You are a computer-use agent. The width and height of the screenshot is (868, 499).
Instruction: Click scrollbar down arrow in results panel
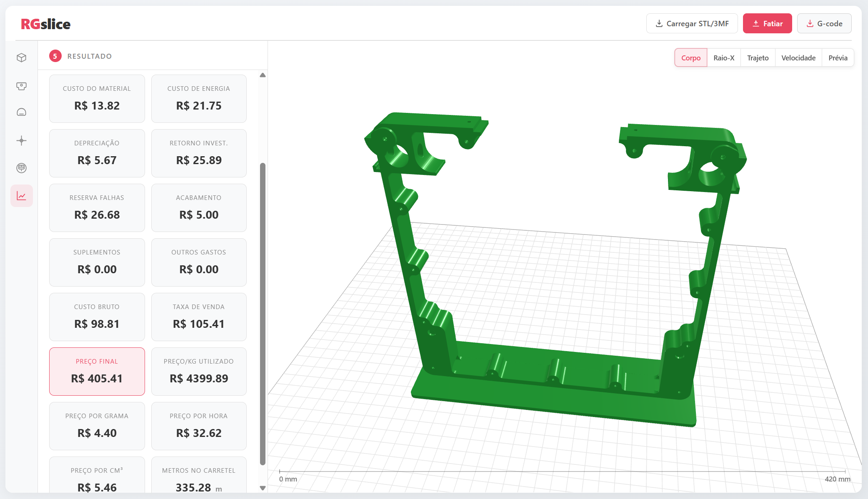coord(263,488)
